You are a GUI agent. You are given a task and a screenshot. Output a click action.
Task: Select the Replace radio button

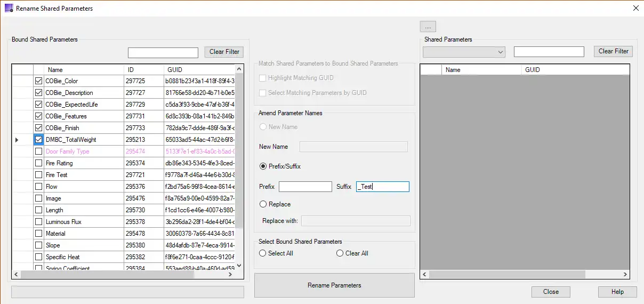(263, 204)
